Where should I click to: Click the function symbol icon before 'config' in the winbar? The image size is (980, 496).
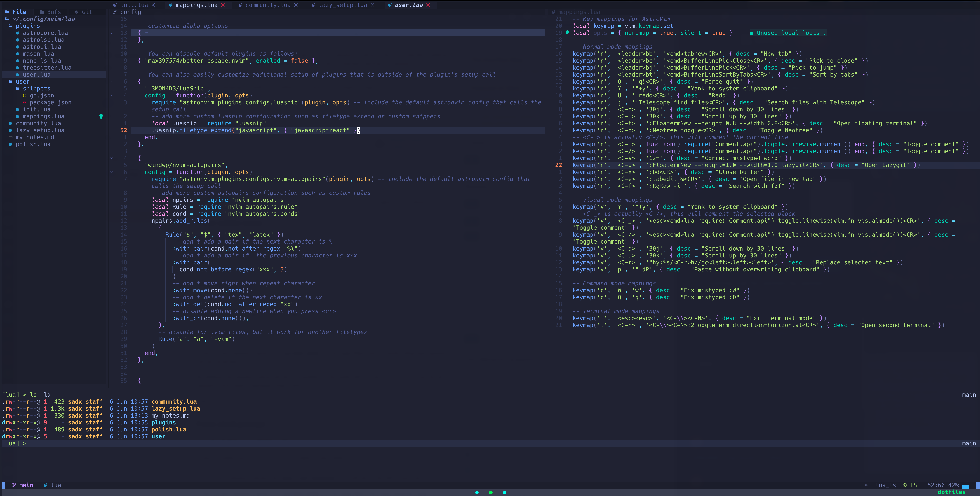115,12
